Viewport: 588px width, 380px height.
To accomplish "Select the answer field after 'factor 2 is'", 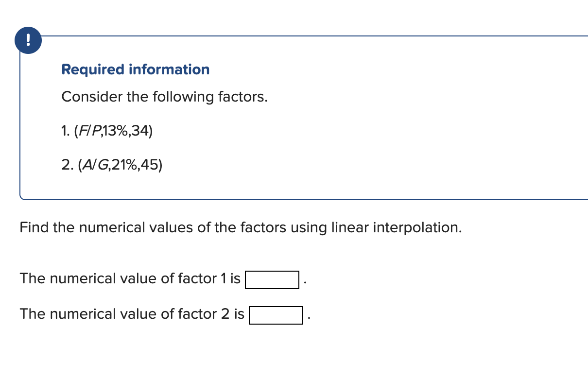I will click(x=275, y=316).
